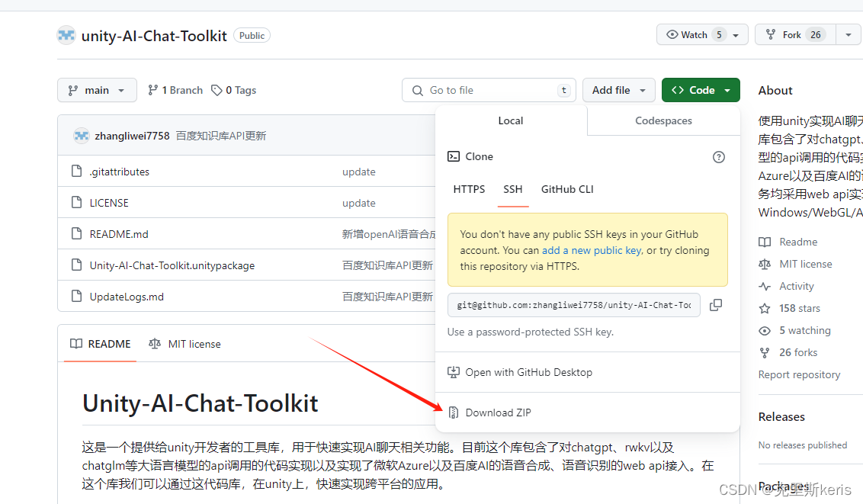Open the main branch selector dropdown
The height and width of the screenshot is (504, 863).
(x=97, y=90)
